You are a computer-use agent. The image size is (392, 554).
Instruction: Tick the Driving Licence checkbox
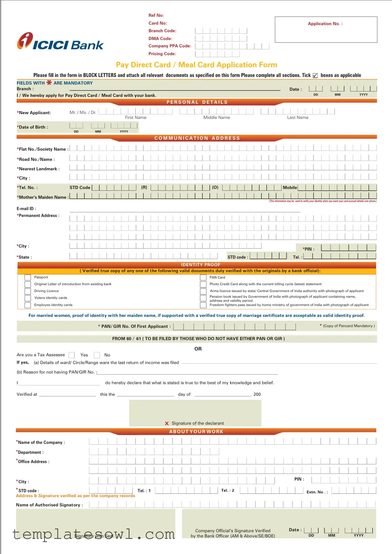pos(28,291)
